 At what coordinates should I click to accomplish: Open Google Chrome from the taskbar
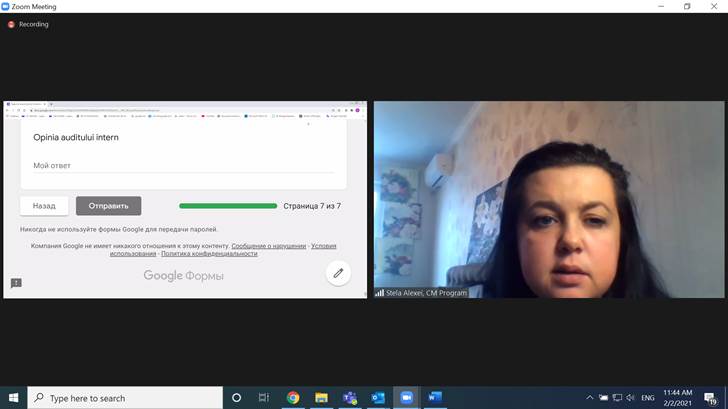[293, 398]
